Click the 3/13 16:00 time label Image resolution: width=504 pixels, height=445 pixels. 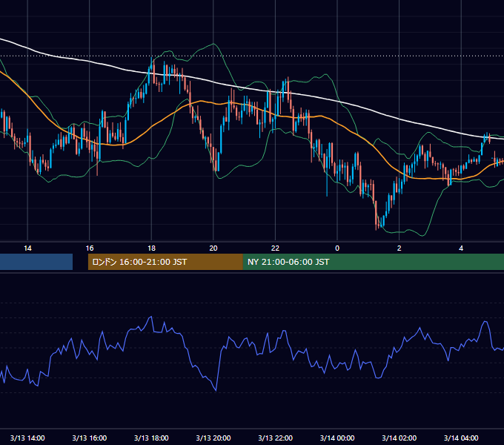click(90, 438)
